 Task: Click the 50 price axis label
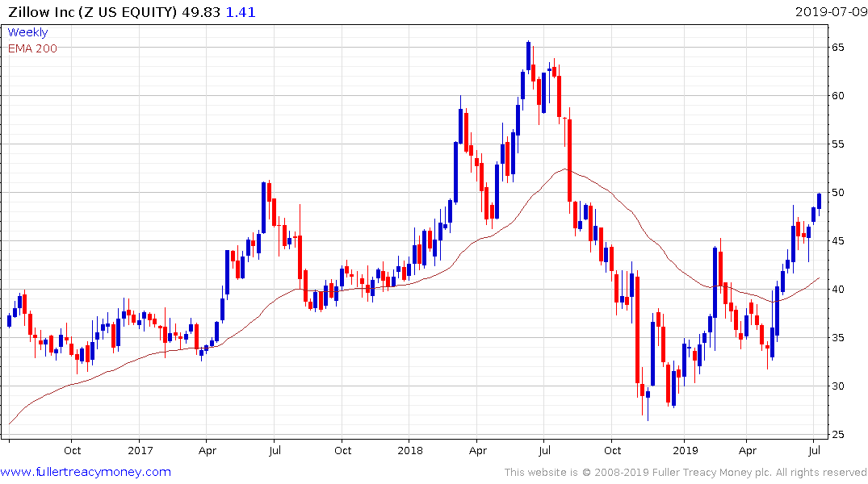pyautogui.click(x=838, y=193)
